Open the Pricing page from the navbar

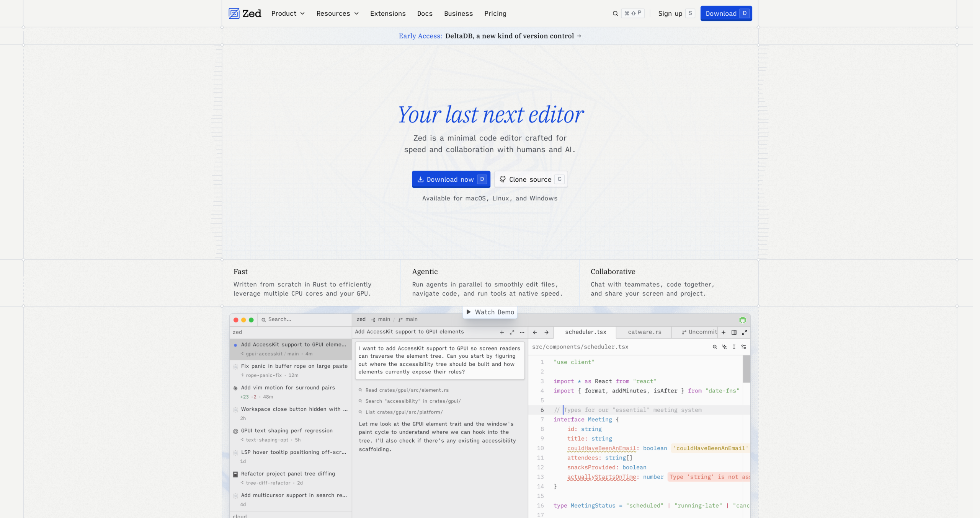tap(495, 13)
